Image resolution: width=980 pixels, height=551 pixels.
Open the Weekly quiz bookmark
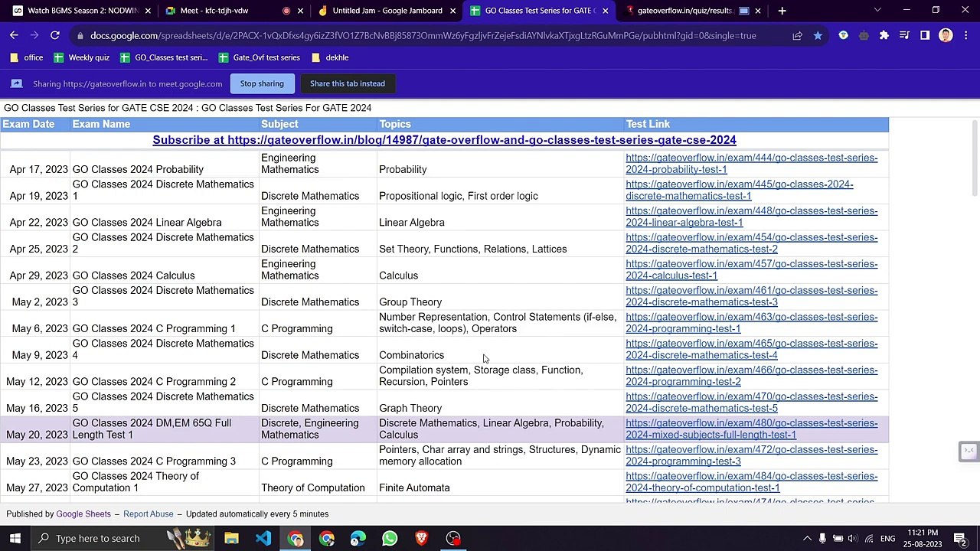pos(81,57)
